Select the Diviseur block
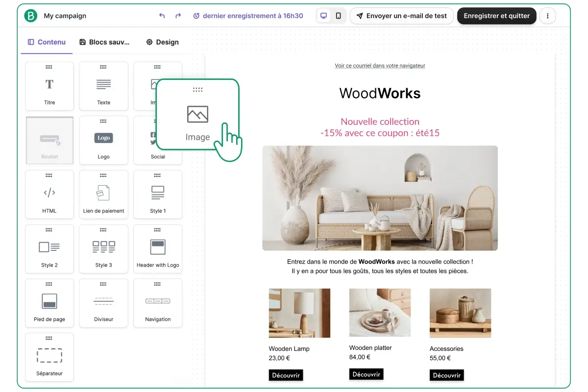The width and height of the screenshot is (588, 392). (x=103, y=303)
